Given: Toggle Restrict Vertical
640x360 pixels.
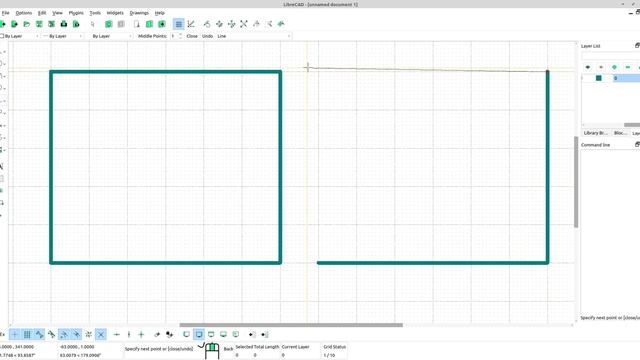Looking at the screenshot, I should coord(129,335).
